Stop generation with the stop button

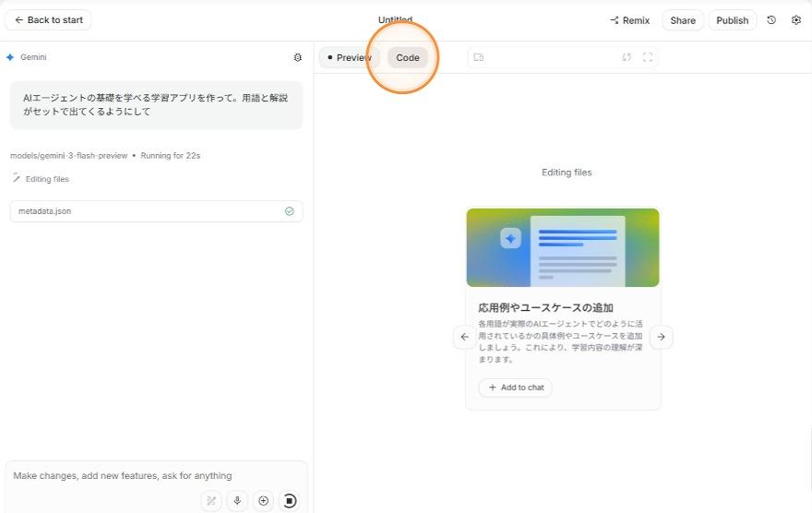(290, 501)
